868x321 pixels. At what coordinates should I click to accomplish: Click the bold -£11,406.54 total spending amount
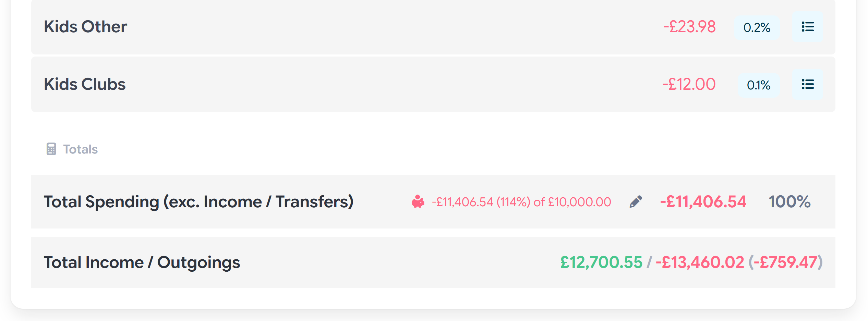point(703,201)
